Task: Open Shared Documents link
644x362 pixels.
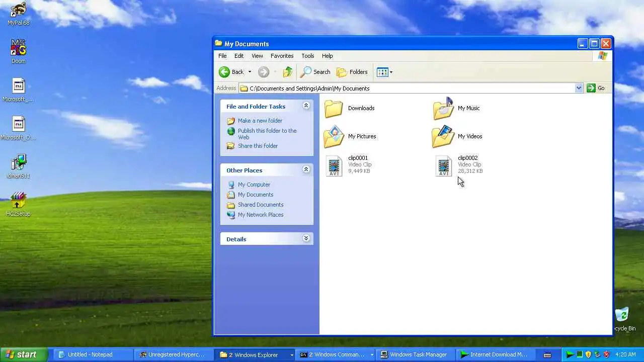Action: tap(261, 205)
